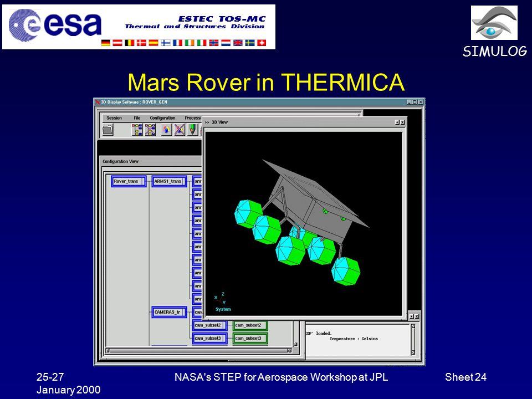
Task: Maximize the 3D View sub-window
Action: (x=397, y=122)
